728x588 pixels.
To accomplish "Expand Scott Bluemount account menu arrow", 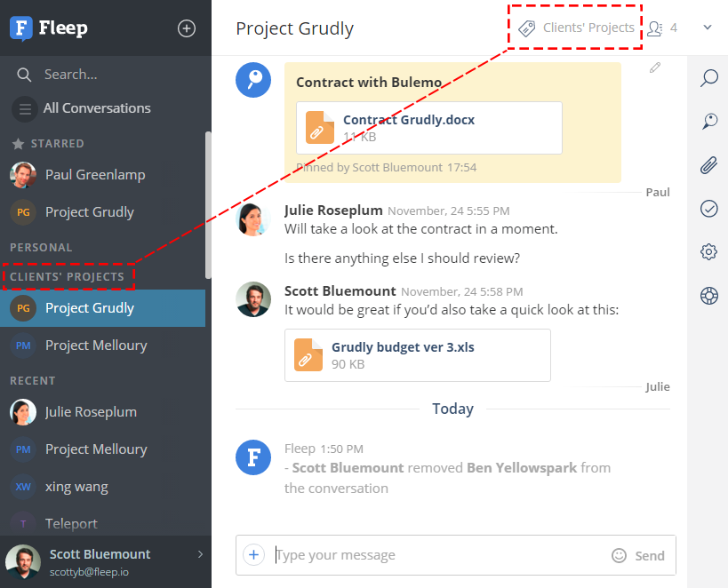I will [200, 554].
